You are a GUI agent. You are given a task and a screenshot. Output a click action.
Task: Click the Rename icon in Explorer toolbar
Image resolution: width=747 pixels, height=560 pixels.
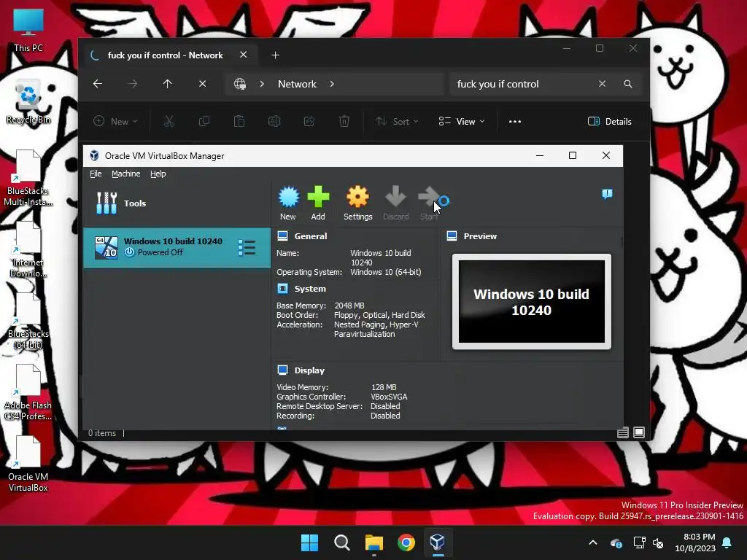274,122
